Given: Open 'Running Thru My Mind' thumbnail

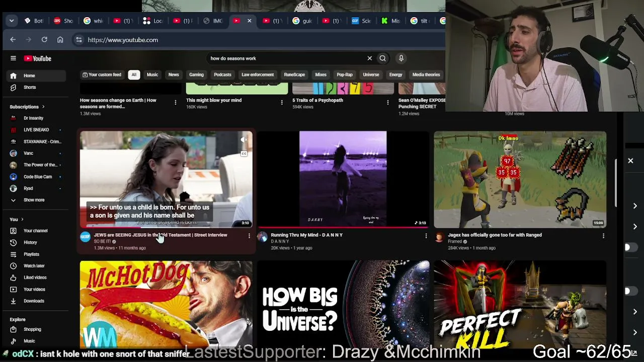Looking at the screenshot, I should [343, 179].
